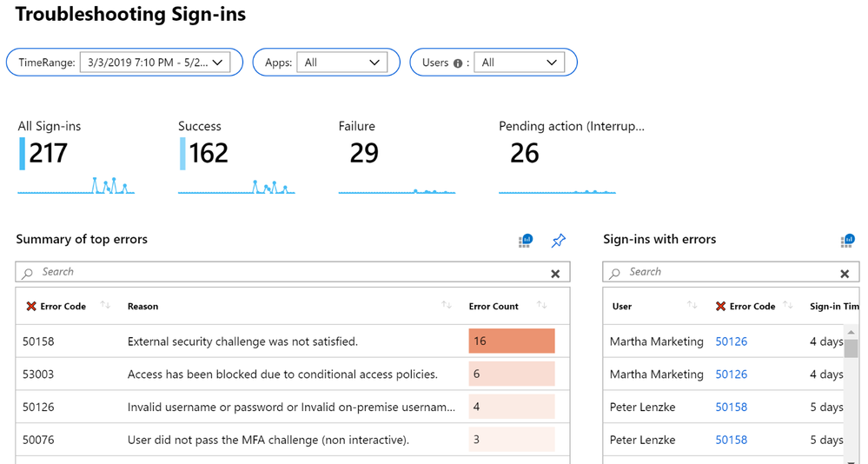This screenshot has height=464, width=868.
Task: Select the All Sign-ins 217 tile
Action: pyautogui.click(x=76, y=156)
